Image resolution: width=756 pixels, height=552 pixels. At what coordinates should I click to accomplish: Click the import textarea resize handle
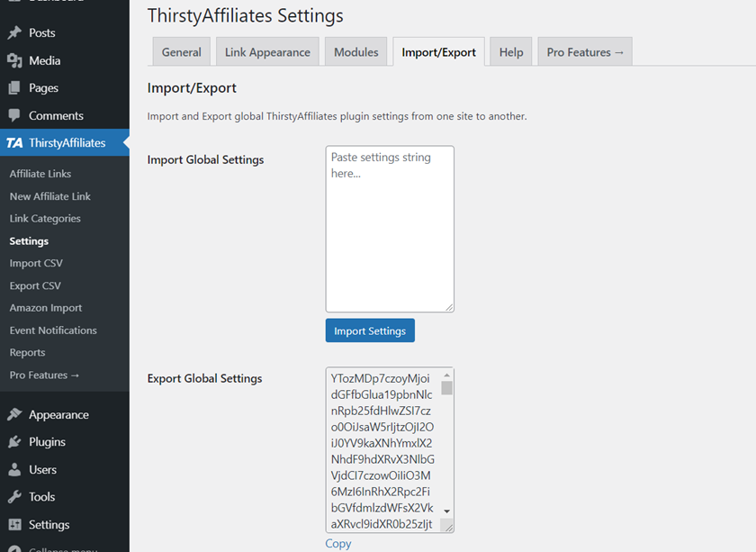click(449, 307)
